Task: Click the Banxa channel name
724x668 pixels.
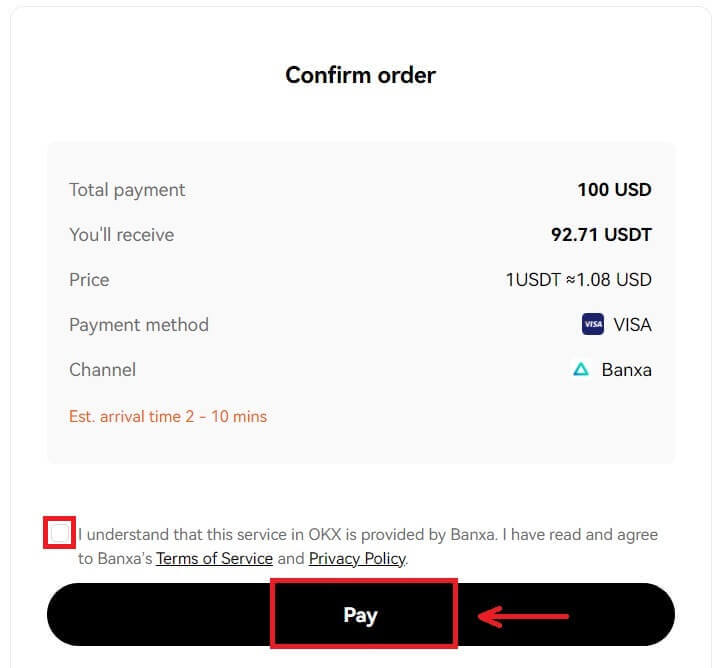Action: pos(626,370)
